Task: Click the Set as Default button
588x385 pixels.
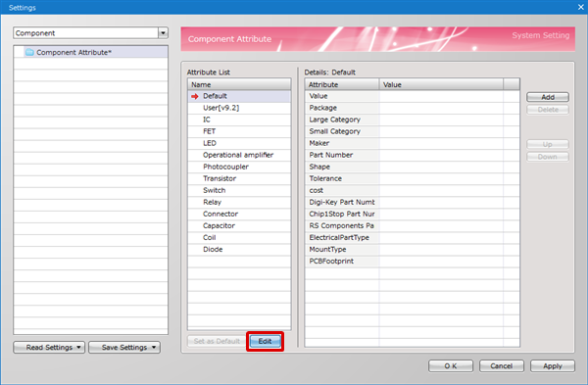Action: (217, 341)
